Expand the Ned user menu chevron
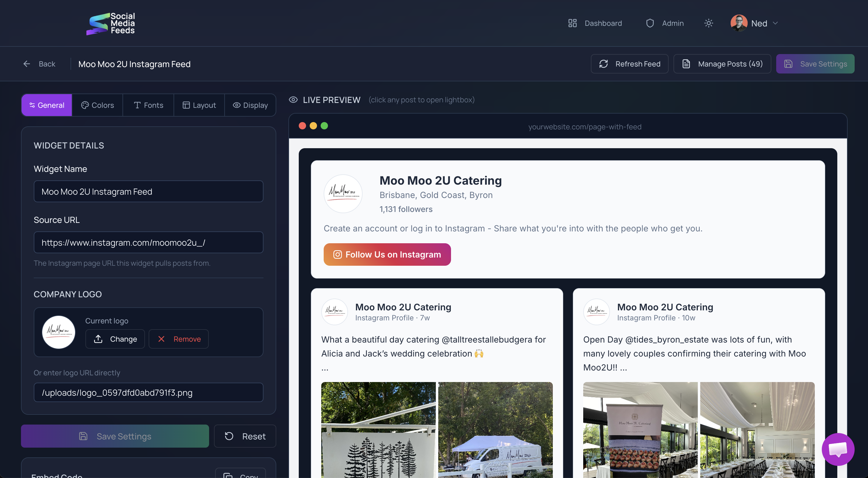The height and width of the screenshot is (478, 868). point(775,23)
